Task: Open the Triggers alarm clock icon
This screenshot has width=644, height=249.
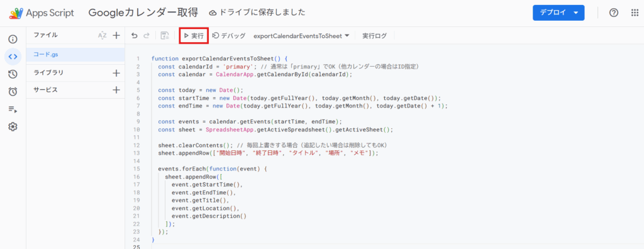Action: (13, 92)
